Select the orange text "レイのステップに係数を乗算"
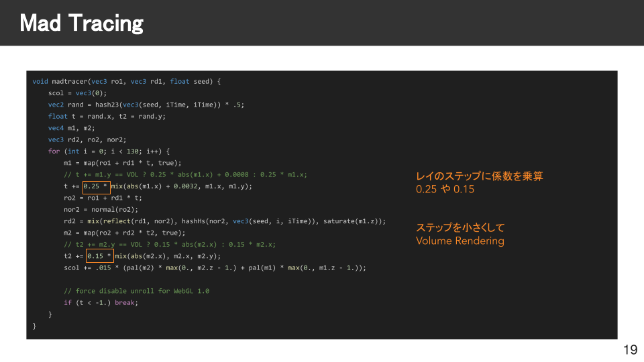This screenshot has height=362, width=644. click(479, 176)
